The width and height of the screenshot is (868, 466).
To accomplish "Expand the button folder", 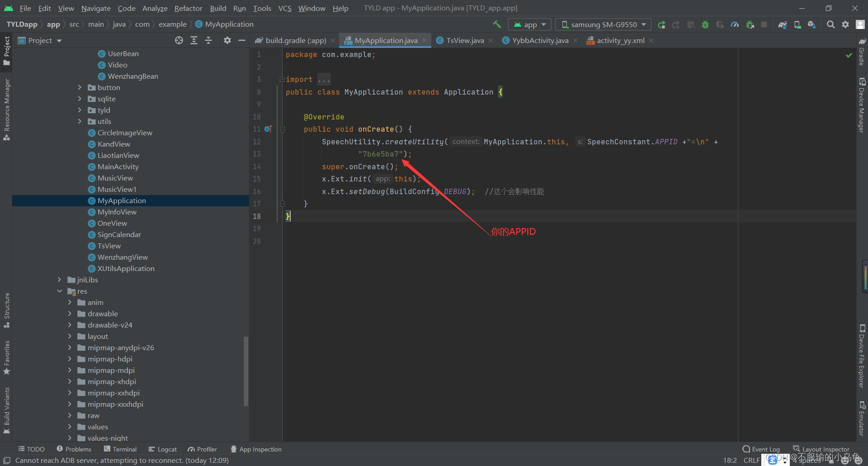I will click(80, 87).
